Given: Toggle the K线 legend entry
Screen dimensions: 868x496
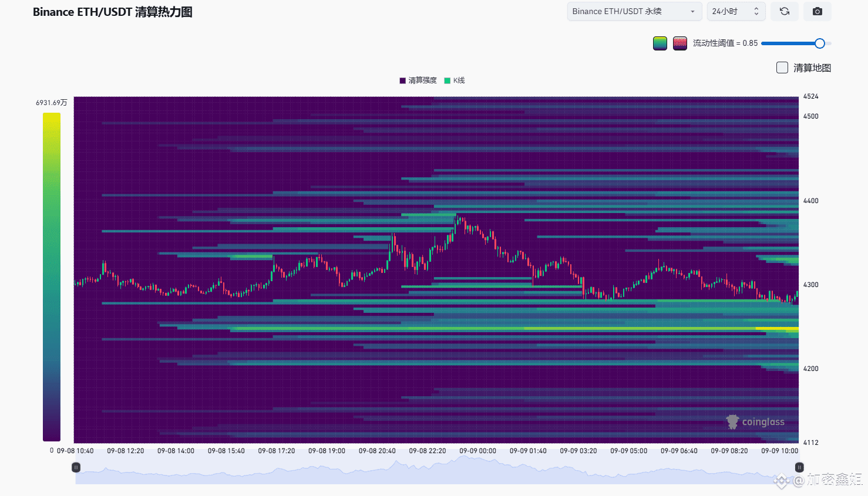Looking at the screenshot, I should (x=455, y=80).
